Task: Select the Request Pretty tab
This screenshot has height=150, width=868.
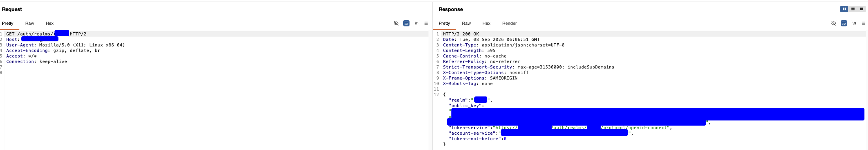Action: point(8,23)
